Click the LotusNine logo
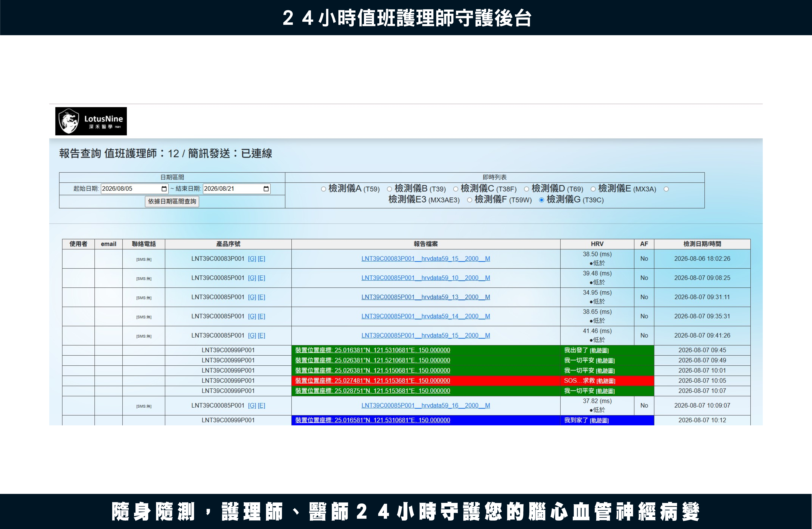 (91, 121)
